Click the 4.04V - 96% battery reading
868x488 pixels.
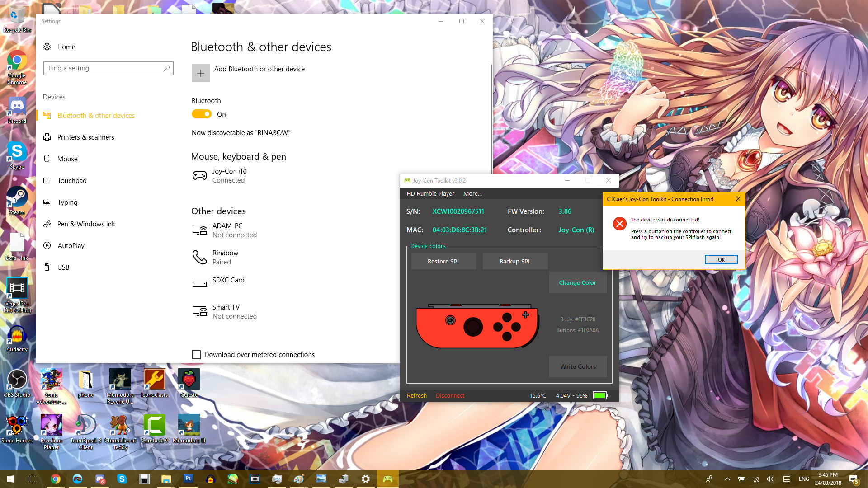pyautogui.click(x=571, y=395)
